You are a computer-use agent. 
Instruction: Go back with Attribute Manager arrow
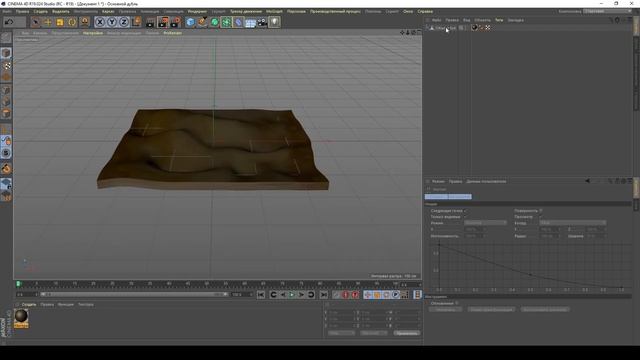pos(587,181)
